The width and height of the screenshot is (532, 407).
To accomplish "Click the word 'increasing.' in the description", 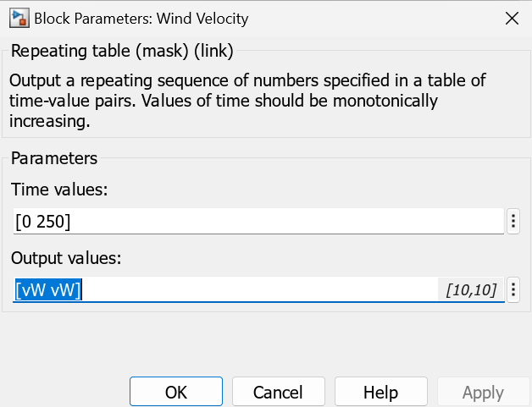I will (x=49, y=121).
